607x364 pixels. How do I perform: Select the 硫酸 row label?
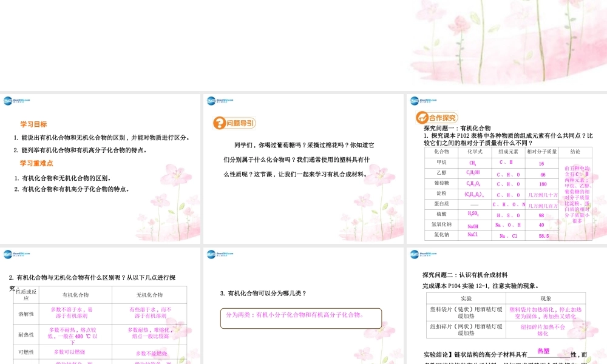pyautogui.click(x=441, y=214)
